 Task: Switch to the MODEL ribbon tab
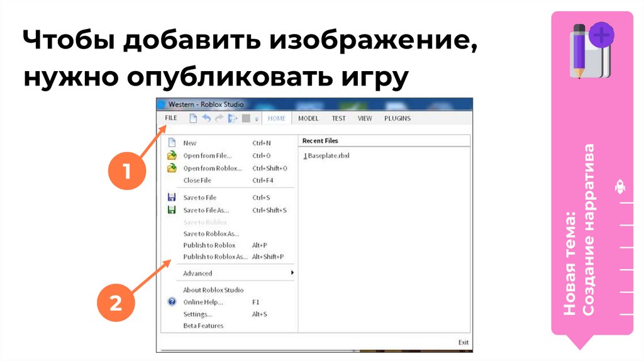coord(308,118)
